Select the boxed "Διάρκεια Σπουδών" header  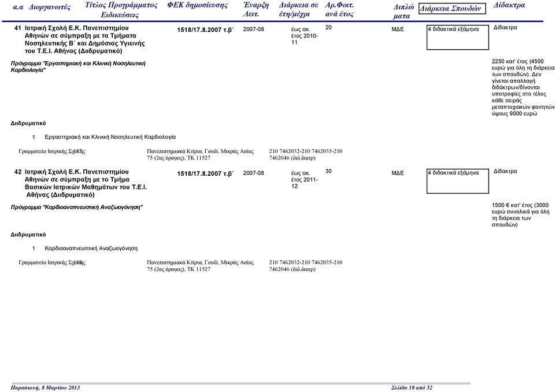point(452,9)
